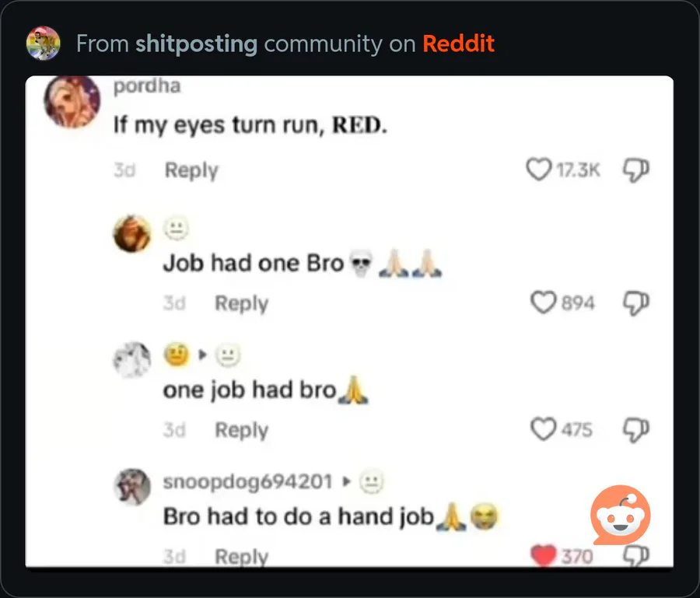The height and width of the screenshot is (598, 700).
Task: Reply to snoopdog694201's comment
Action: coord(242,557)
